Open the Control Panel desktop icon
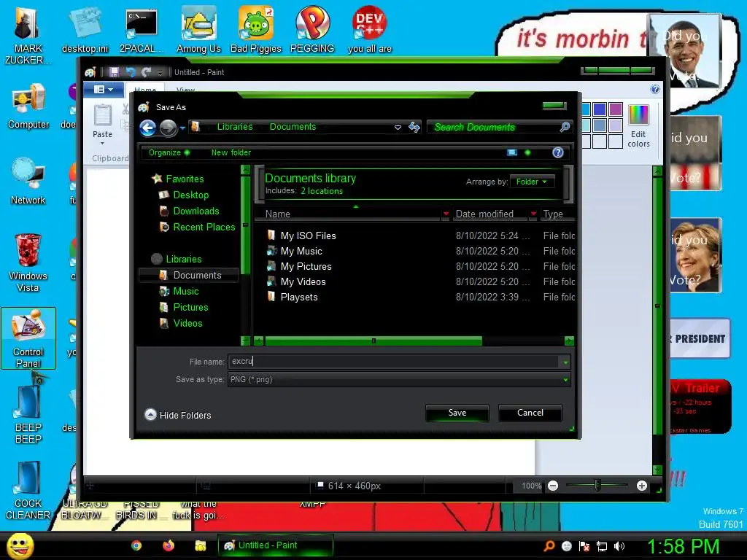 28,338
